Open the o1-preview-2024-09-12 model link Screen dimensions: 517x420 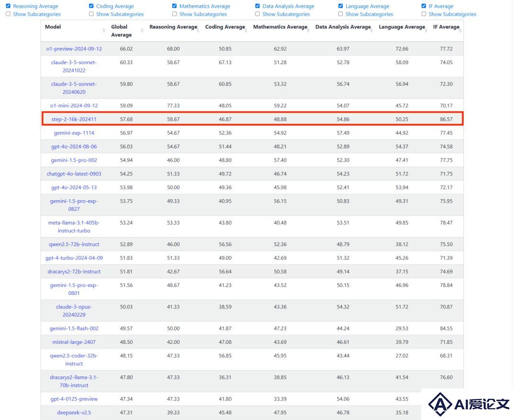coord(74,49)
